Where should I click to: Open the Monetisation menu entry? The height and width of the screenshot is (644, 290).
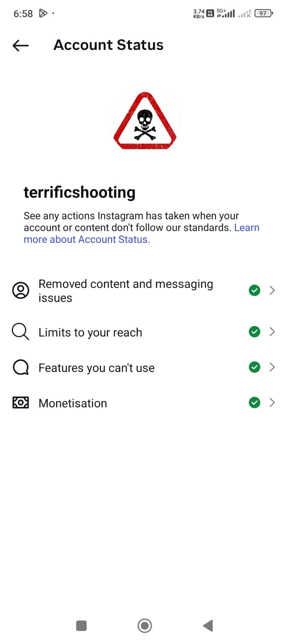click(x=73, y=403)
